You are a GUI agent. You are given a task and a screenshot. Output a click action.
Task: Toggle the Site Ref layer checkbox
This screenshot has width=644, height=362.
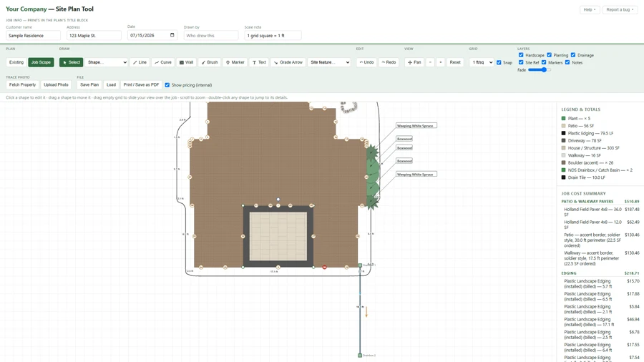pos(521,62)
